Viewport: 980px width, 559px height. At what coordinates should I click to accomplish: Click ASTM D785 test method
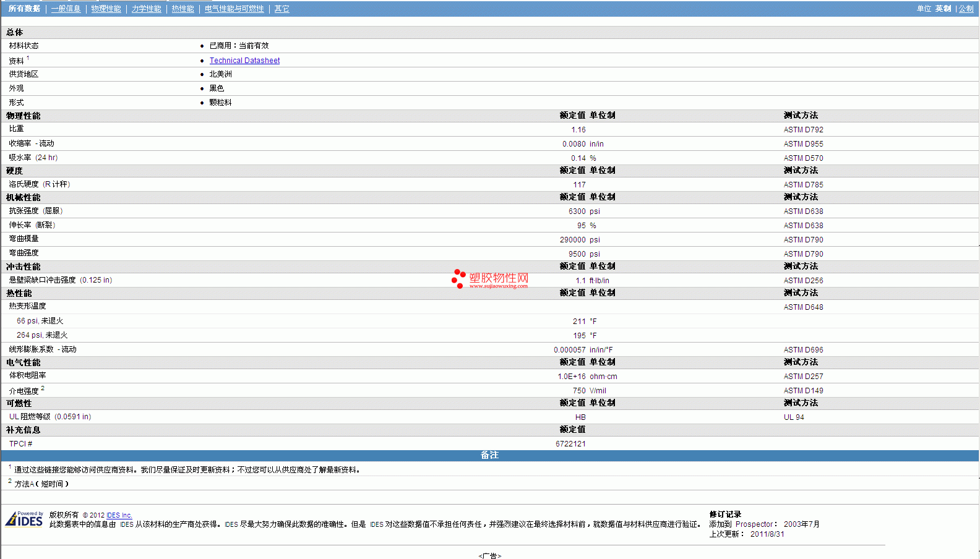(803, 185)
